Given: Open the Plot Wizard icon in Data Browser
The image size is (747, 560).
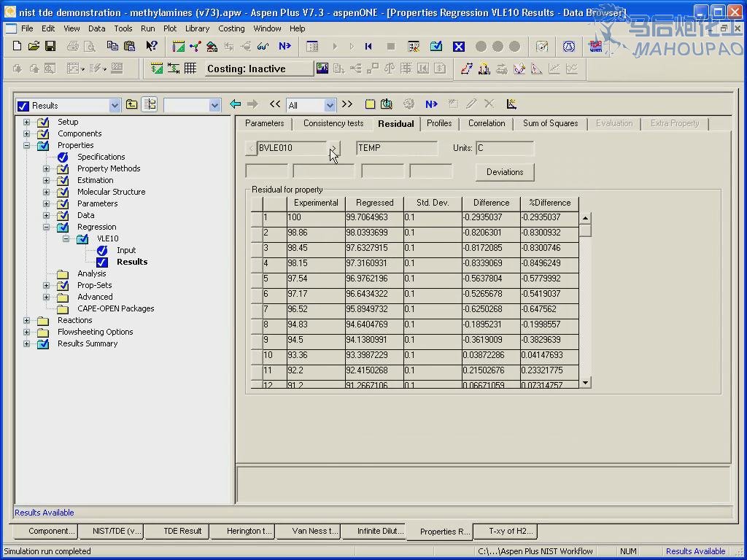Looking at the screenshot, I should pos(511,104).
